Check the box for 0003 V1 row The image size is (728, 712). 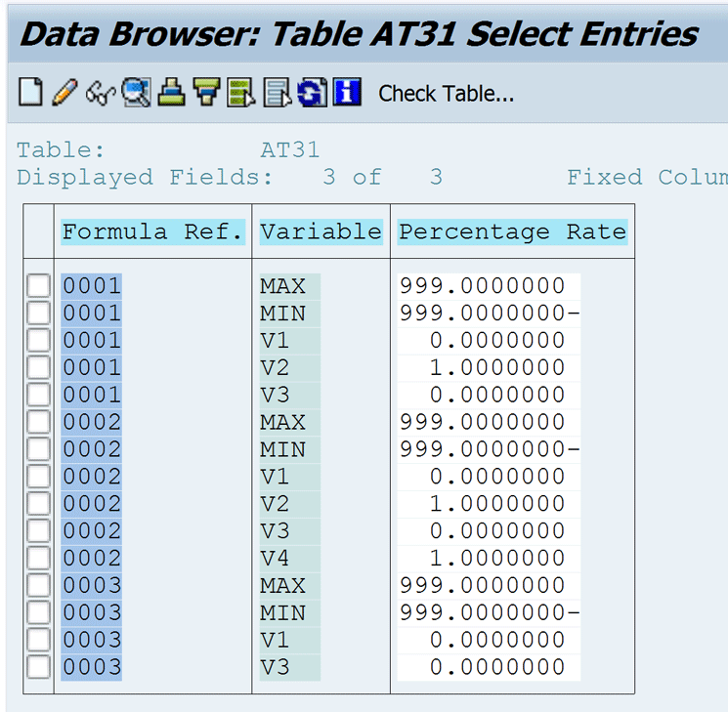coord(38,640)
